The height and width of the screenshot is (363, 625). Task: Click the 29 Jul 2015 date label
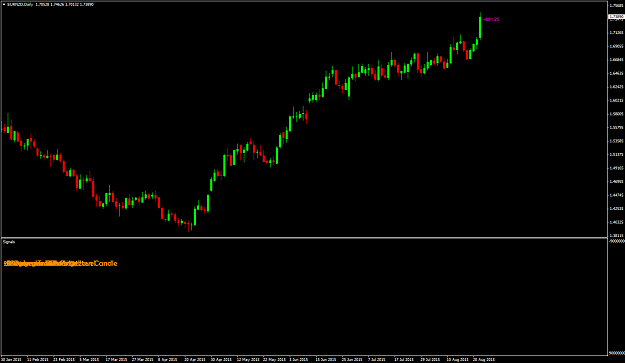[430, 359]
